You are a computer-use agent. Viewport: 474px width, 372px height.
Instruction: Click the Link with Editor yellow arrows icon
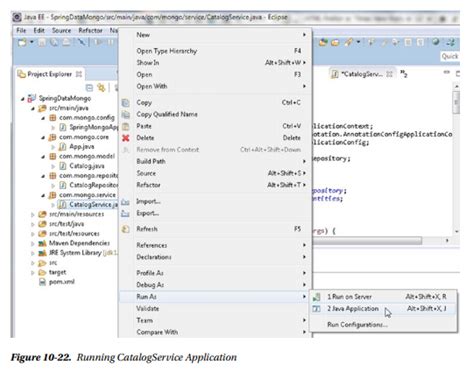pos(101,88)
